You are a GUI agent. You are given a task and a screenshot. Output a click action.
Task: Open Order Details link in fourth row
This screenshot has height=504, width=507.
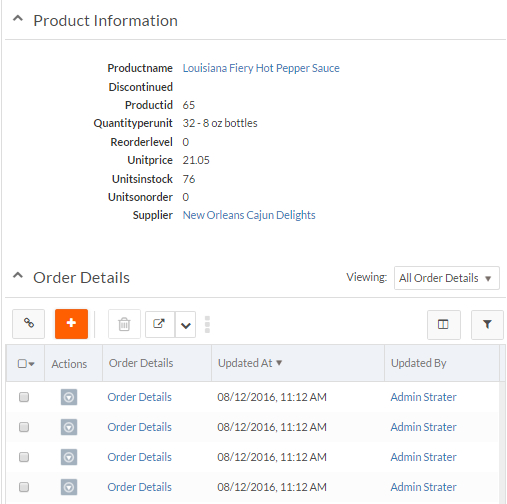[x=140, y=487]
